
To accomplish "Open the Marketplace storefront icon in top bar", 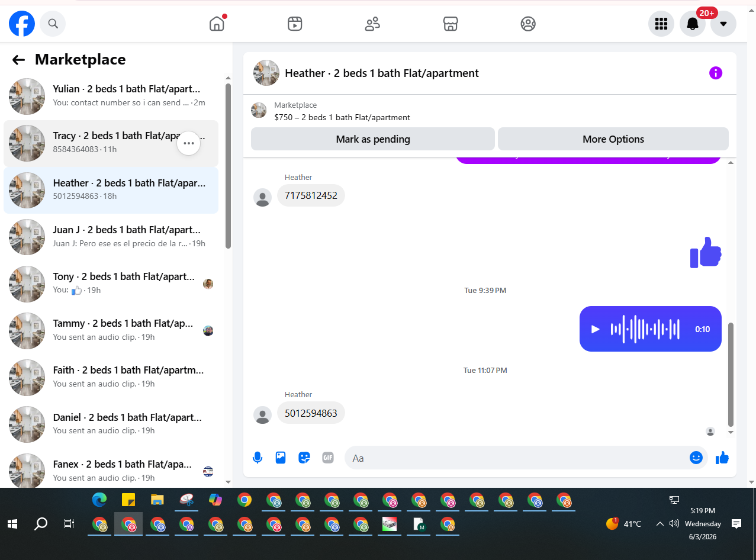I will coord(451,24).
